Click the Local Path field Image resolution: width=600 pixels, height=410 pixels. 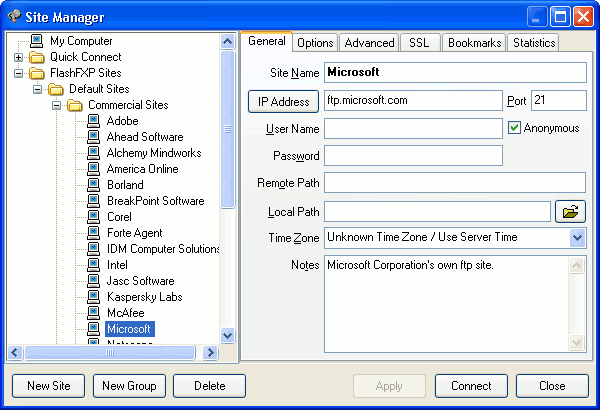[437, 211]
